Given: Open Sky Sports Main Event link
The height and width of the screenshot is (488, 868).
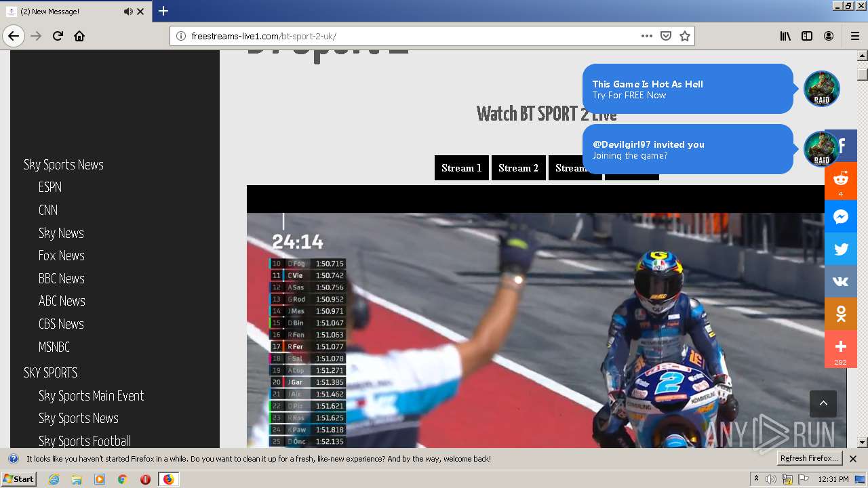Looking at the screenshot, I should (92, 396).
